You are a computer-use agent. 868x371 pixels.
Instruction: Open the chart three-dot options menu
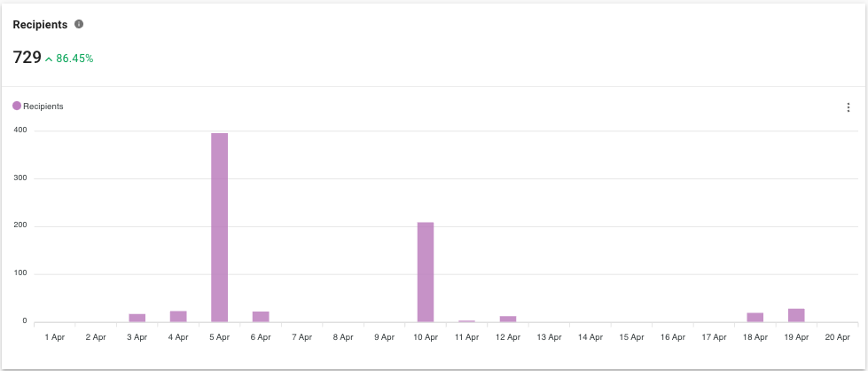click(x=848, y=107)
